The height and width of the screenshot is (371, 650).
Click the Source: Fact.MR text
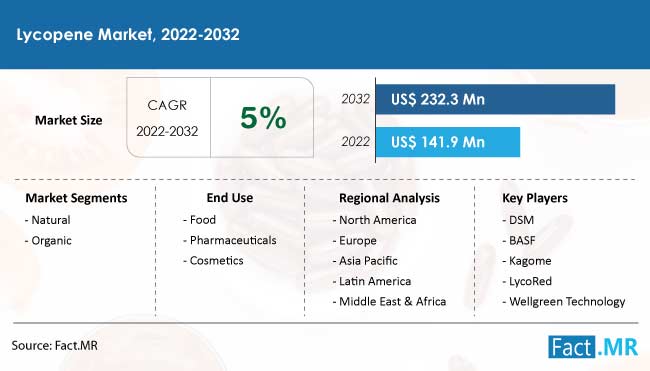click(x=54, y=346)
